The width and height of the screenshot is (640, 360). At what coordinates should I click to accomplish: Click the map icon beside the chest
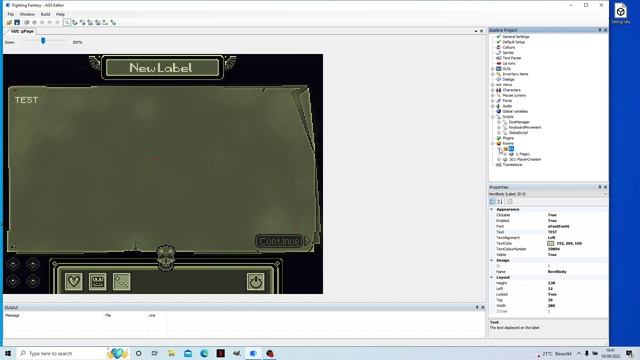(x=122, y=281)
